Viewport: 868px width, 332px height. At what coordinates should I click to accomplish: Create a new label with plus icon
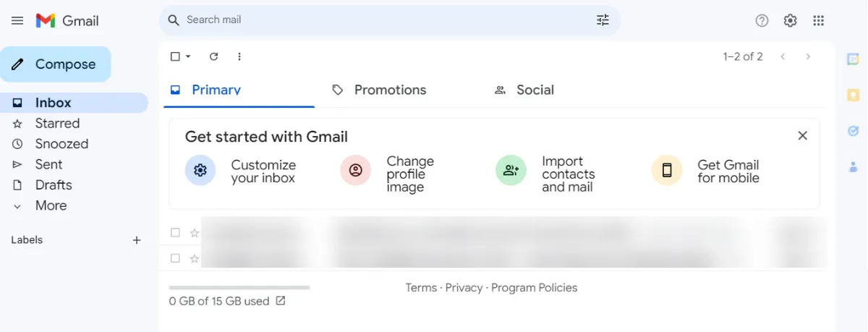(137, 240)
